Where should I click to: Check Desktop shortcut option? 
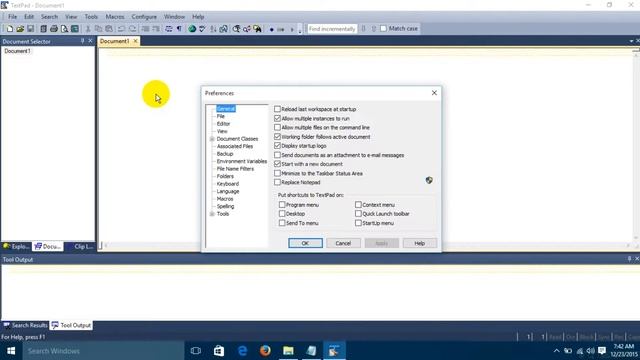[x=282, y=213]
